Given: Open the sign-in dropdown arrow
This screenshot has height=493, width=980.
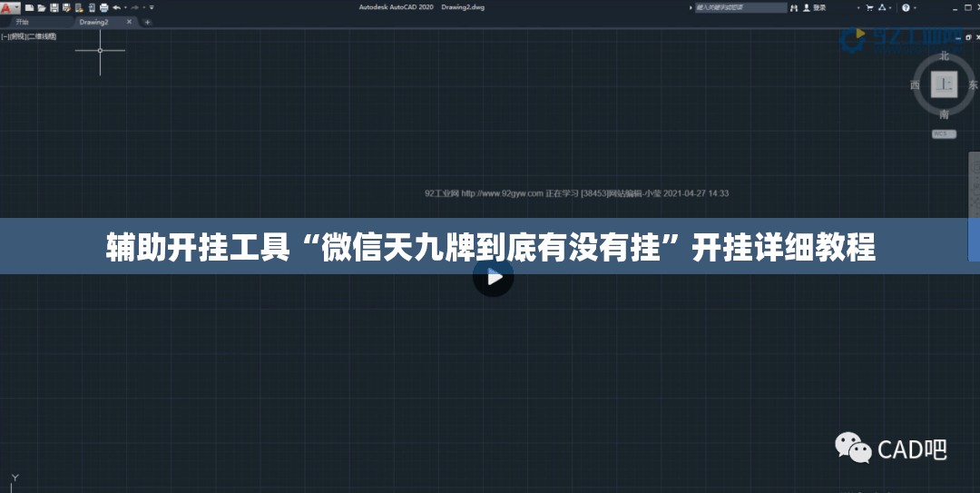Looking at the screenshot, I should coord(858,8).
